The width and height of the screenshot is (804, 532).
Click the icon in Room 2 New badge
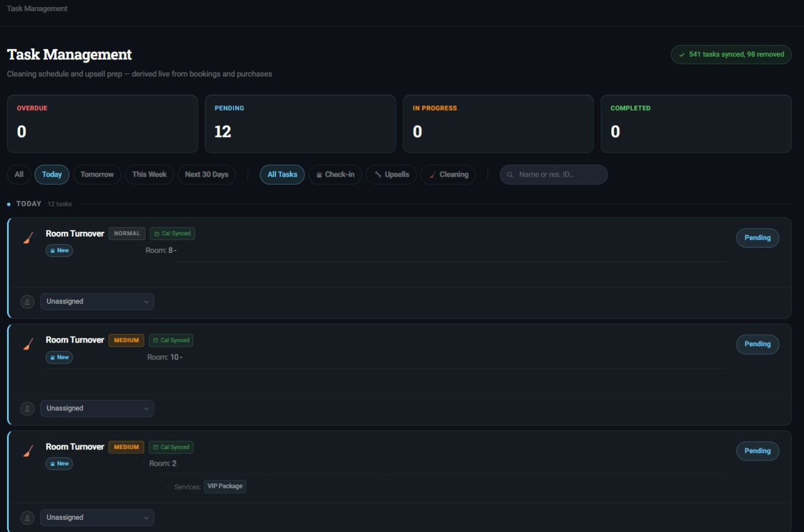pyautogui.click(x=52, y=464)
